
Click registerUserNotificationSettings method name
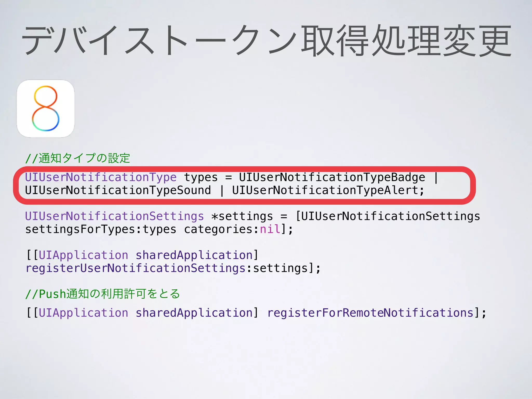pos(136,269)
